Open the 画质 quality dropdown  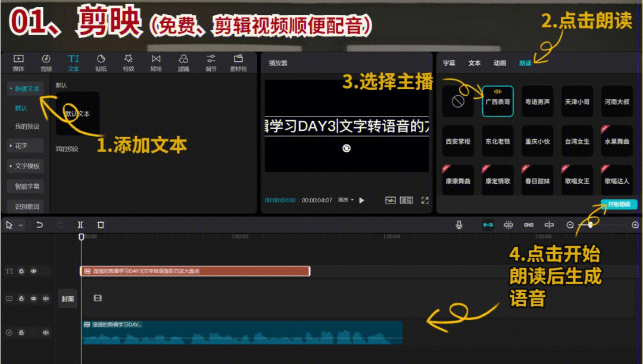tap(346, 200)
